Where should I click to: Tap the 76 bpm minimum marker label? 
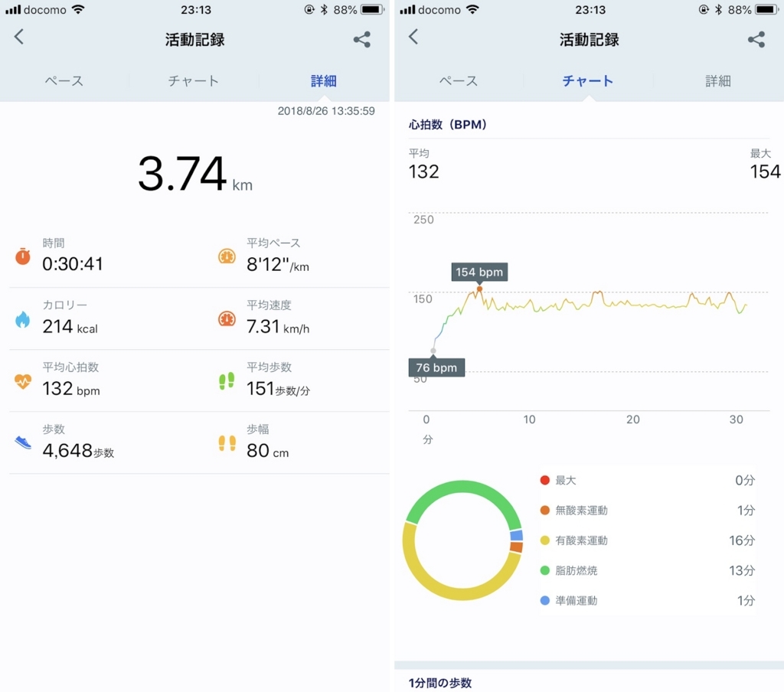[436, 367]
